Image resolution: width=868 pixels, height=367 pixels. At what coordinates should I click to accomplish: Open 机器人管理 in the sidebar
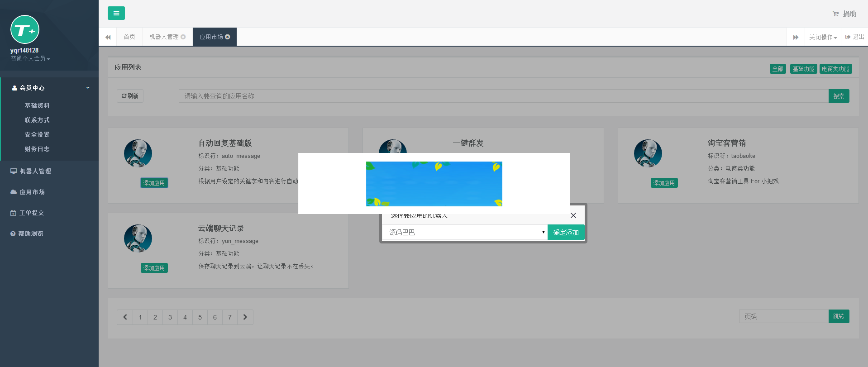(x=35, y=171)
